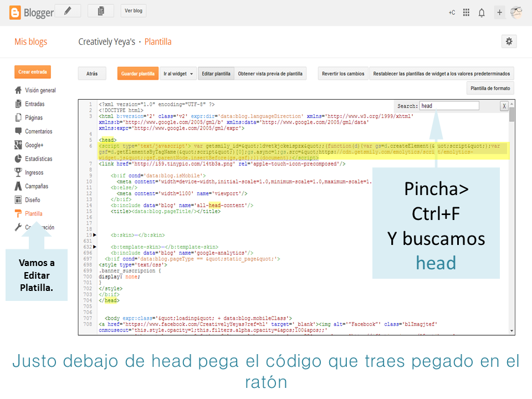The image size is (532, 399).
Task: Click the Ingresos trophy icon
Action: (18, 172)
